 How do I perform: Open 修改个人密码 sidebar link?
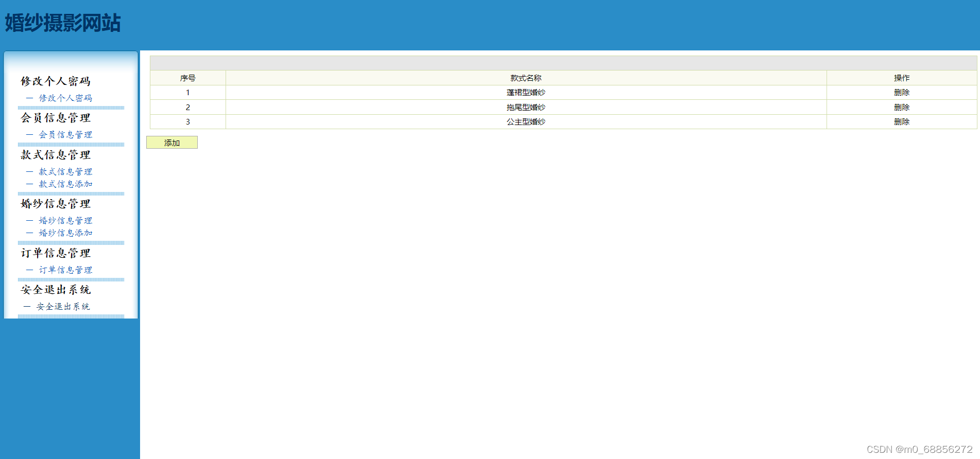tap(65, 98)
